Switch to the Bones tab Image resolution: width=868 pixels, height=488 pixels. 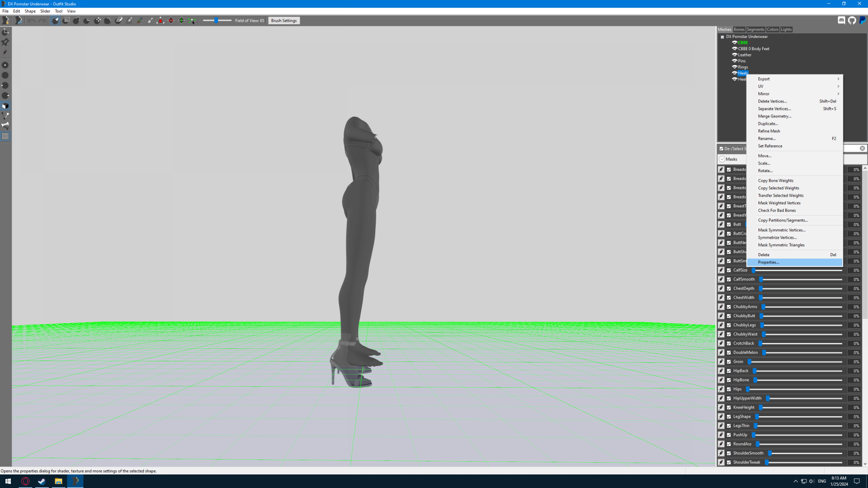tap(739, 29)
